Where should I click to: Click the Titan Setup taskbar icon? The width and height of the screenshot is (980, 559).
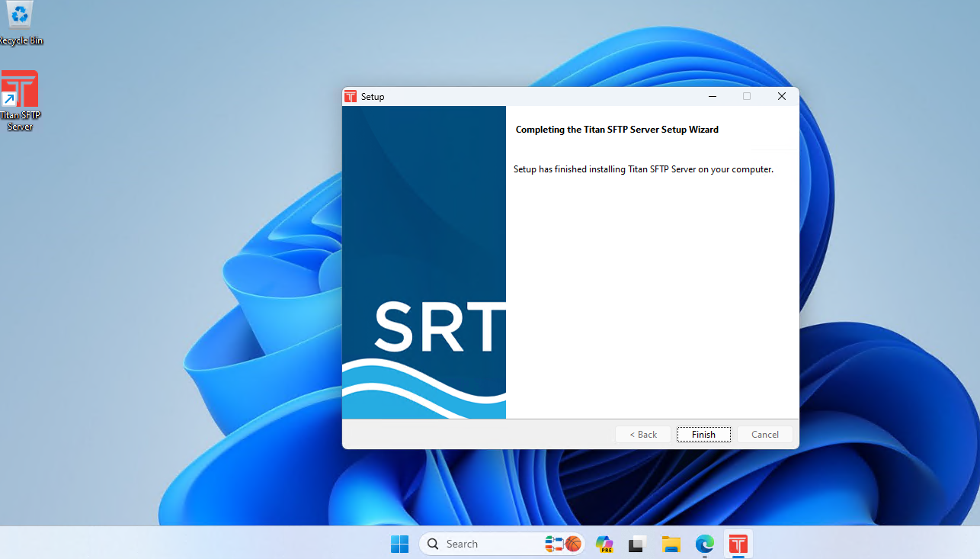point(738,544)
